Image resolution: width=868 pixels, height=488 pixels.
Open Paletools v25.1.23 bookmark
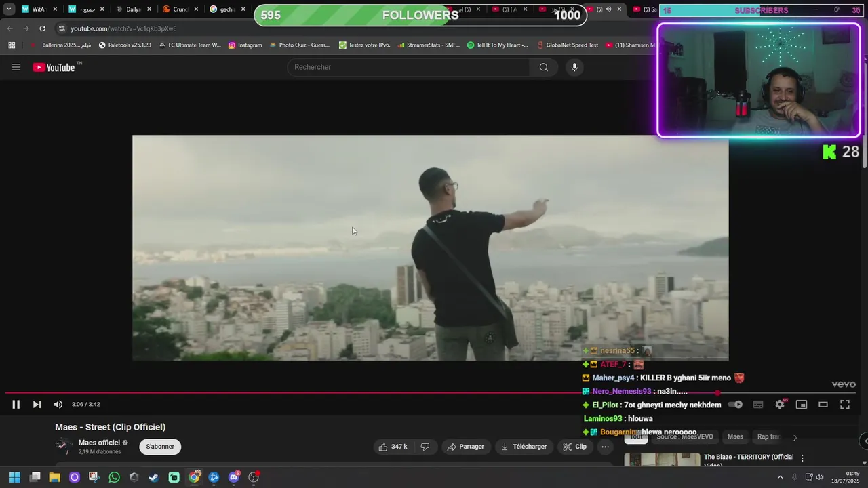[125, 45]
